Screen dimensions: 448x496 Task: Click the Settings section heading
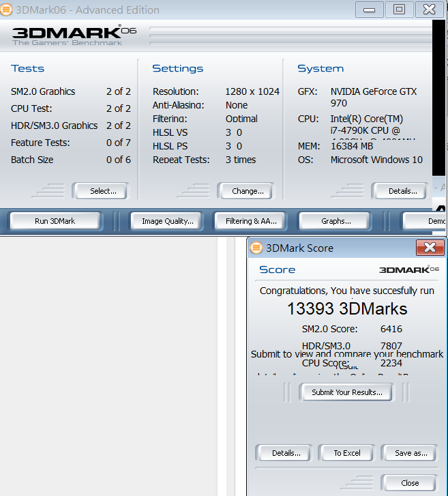pyautogui.click(x=178, y=69)
